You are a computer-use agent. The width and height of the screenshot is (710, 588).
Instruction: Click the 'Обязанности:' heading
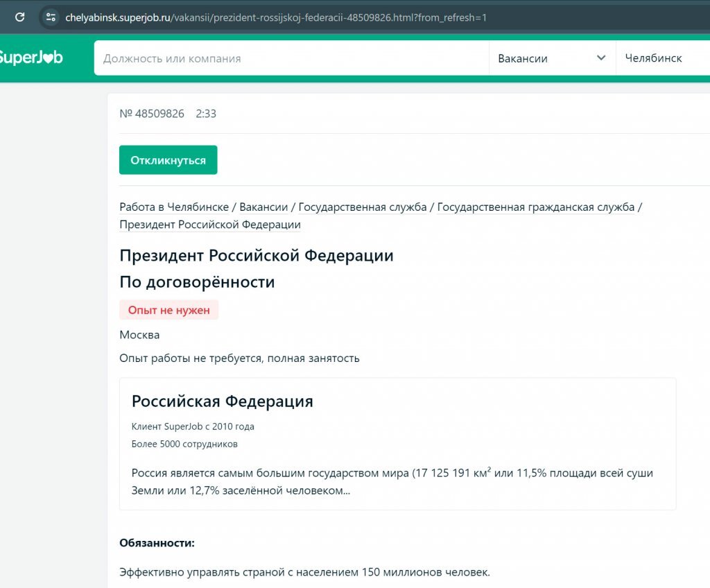tap(157, 543)
